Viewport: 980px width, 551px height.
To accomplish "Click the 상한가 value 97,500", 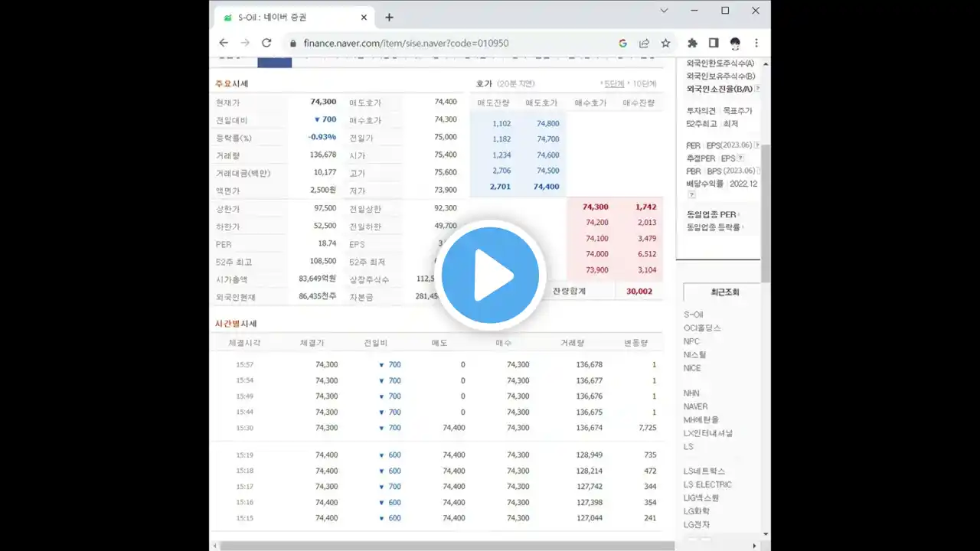I will [x=325, y=208].
